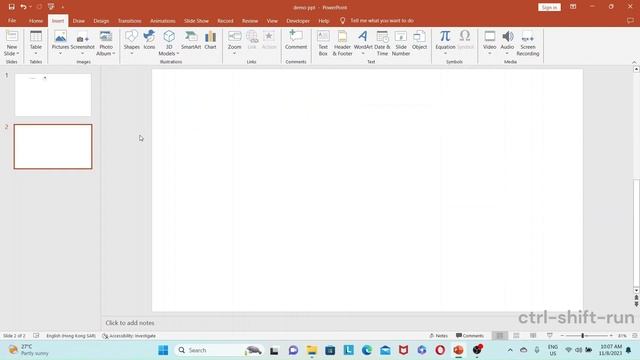Open Header & Footer dialog
This screenshot has width=640, height=360.
pos(342,43)
